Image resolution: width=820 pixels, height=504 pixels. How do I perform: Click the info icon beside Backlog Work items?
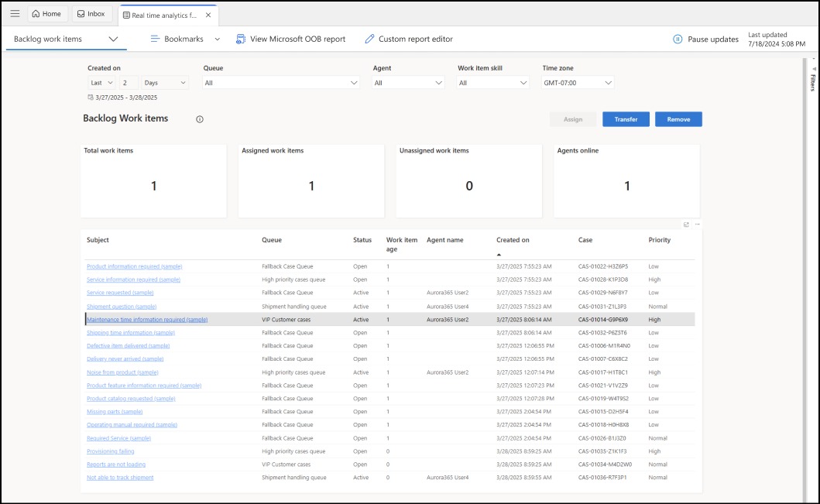[x=199, y=119]
